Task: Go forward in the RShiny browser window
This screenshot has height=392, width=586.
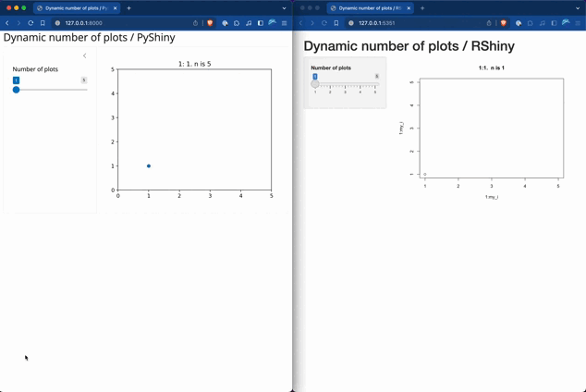Action: pyautogui.click(x=312, y=23)
